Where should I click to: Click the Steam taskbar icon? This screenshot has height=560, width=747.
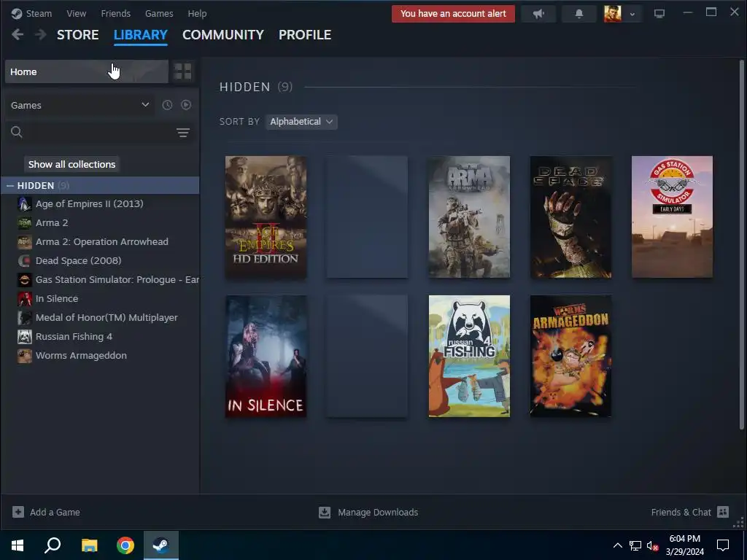click(x=161, y=545)
